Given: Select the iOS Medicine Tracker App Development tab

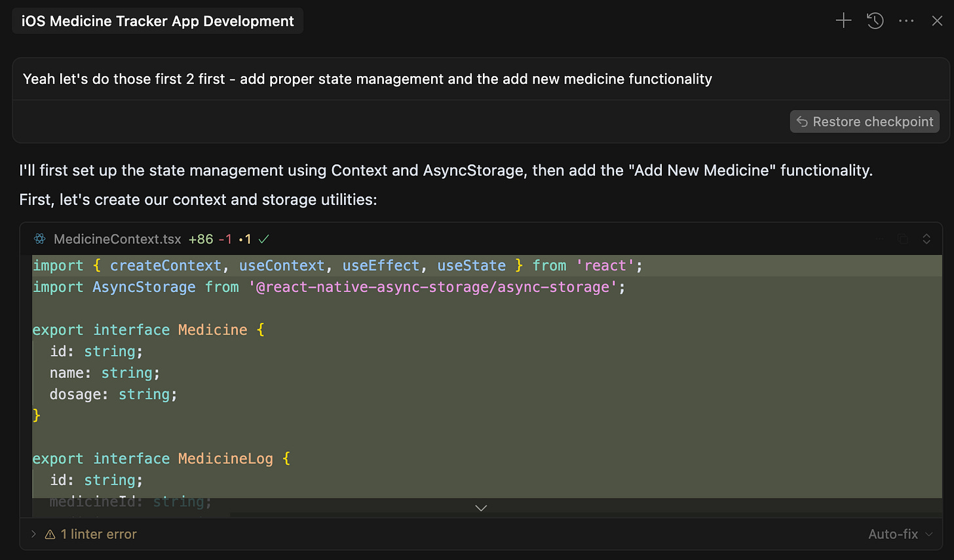Looking at the screenshot, I should (158, 21).
